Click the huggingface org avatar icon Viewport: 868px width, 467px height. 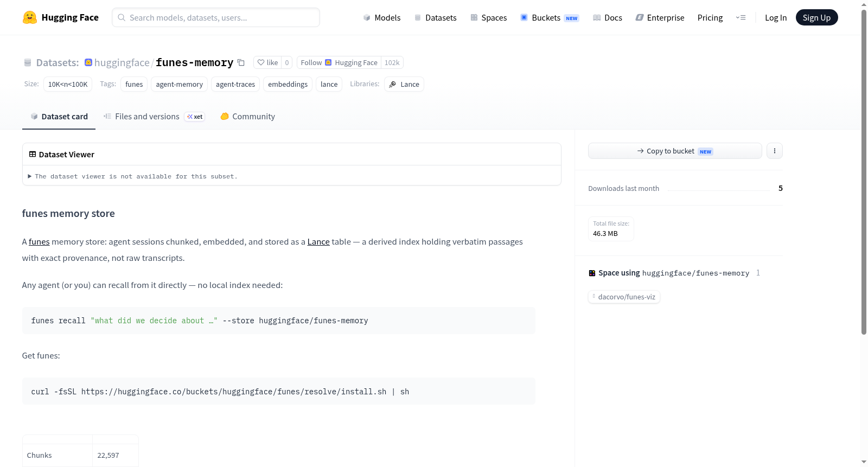[x=88, y=62]
